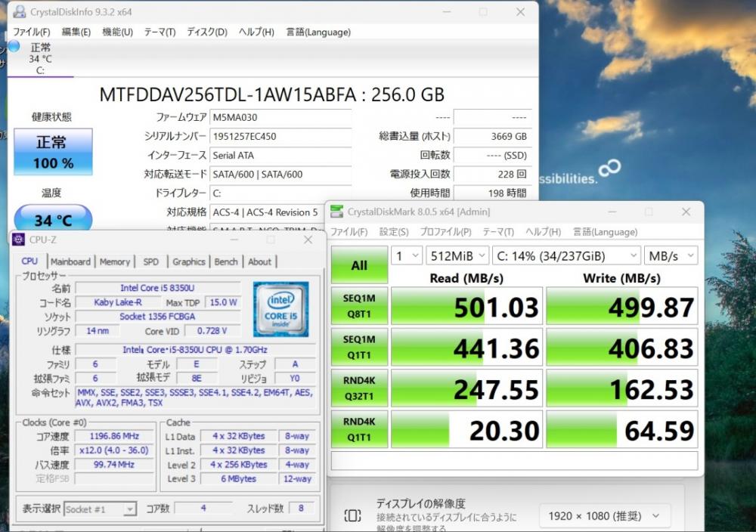Viewport: 756px width, 532px height.
Task: Click the display resolution icon in Settings
Action: pyautogui.click(x=352, y=515)
